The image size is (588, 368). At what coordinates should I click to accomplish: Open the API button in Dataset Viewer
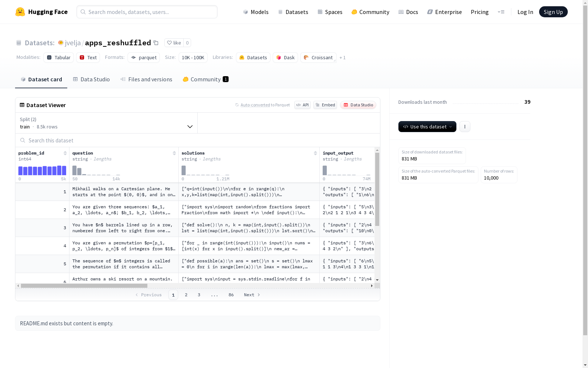pos(302,105)
